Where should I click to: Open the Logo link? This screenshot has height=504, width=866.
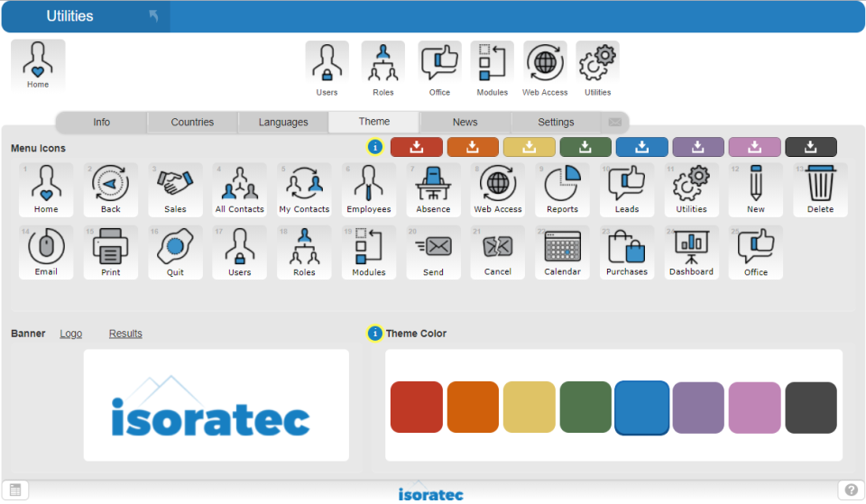[x=70, y=334]
